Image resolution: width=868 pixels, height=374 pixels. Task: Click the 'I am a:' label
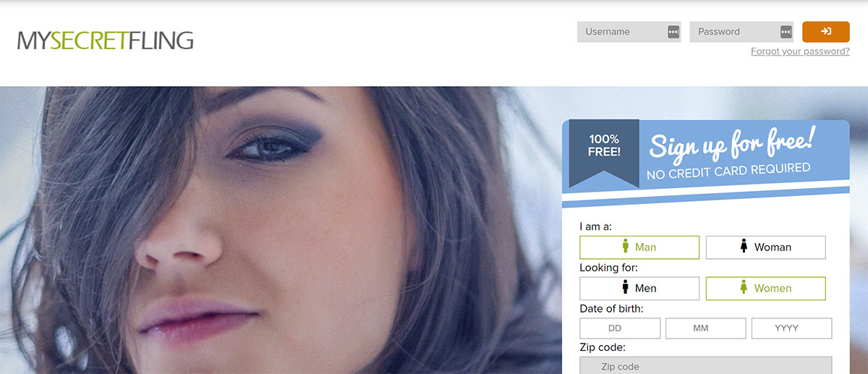pos(595,226)
